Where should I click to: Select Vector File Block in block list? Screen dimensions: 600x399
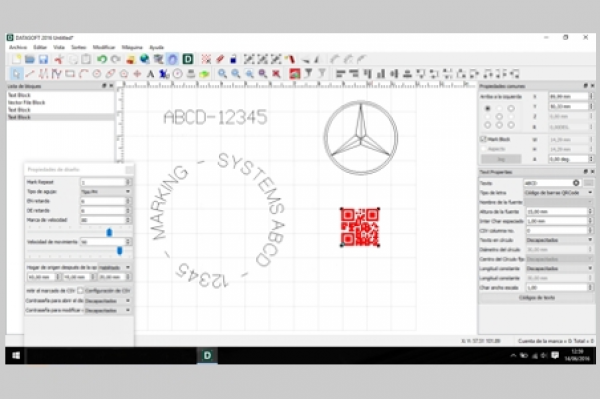pos(60,102)
